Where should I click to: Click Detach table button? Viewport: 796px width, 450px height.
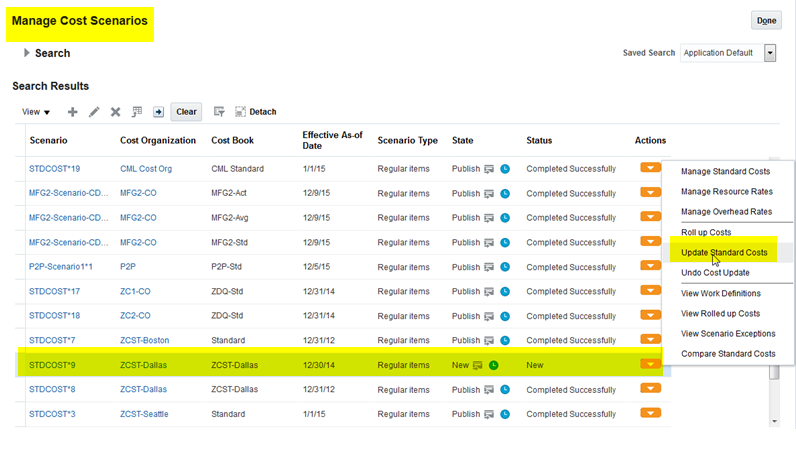255,112
